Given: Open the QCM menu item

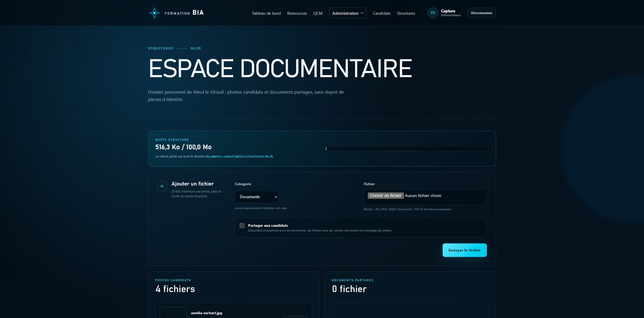Looking at the screenshot, I should point(318,13).
